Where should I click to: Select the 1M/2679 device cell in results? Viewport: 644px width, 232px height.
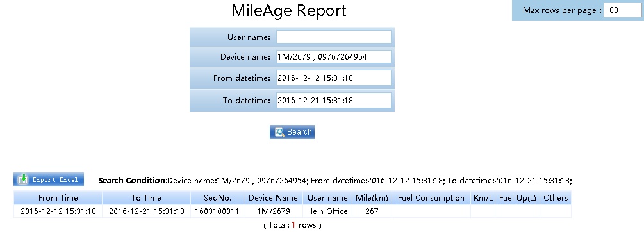point(273,211)
